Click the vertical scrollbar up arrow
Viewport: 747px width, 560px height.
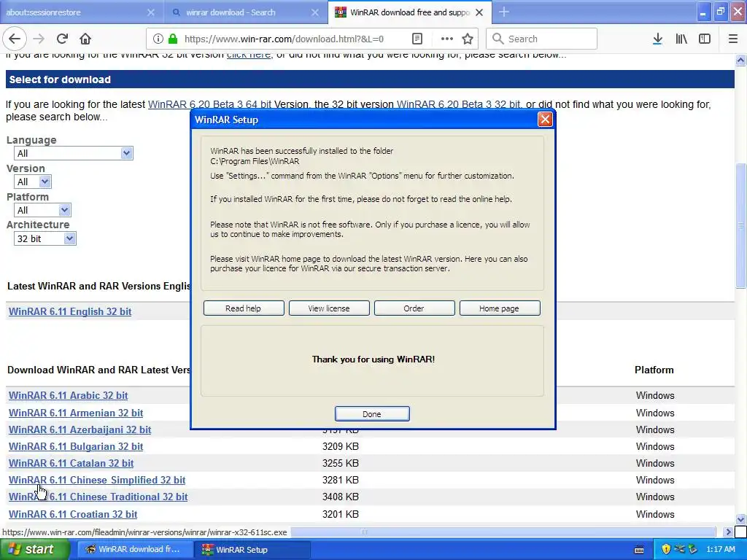[x=741, y=60]
